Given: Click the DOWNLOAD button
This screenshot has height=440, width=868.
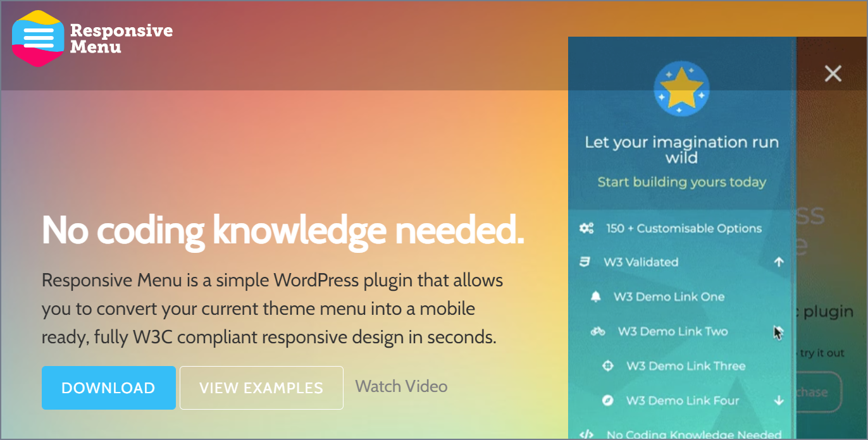Looking at the screenshot, I should tap(108, 388).
